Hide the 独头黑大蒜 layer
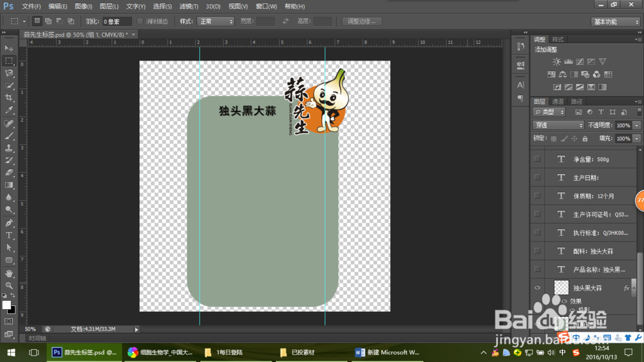This screenshot has height=362, width=644. [537, 288]
